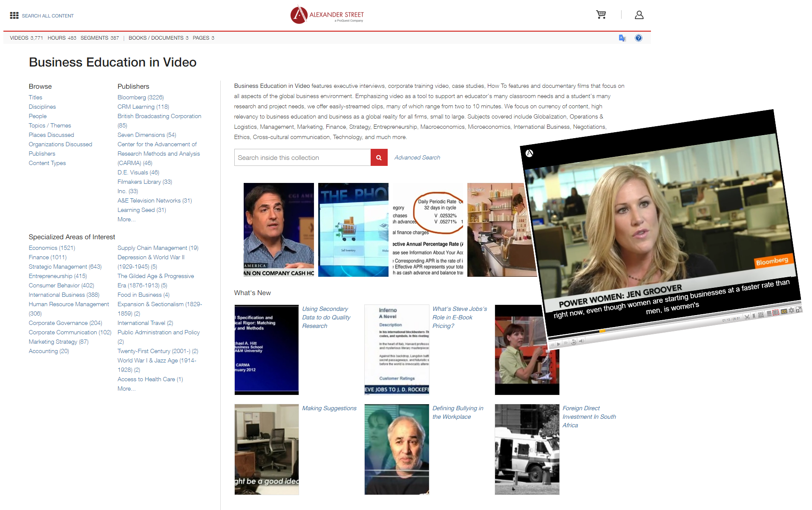Viewport: 812px width, 510px height.
Task: Open Defining Bullying in the Workplace title
Action: (x=458, y=412)
